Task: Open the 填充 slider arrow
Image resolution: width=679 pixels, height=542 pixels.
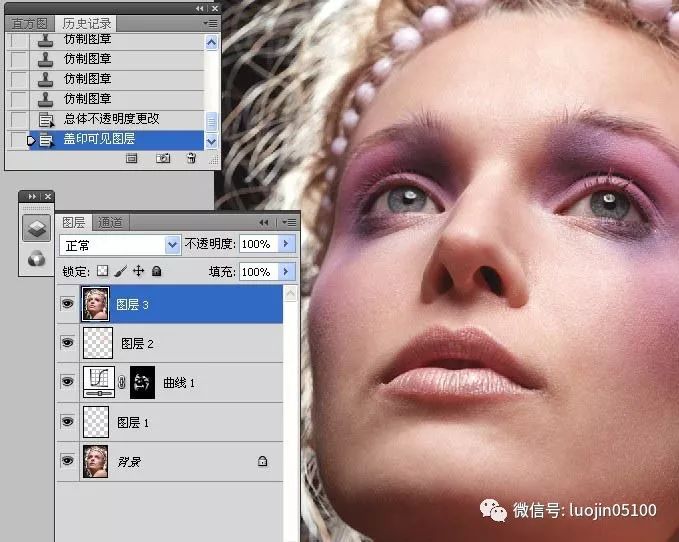Action: coord(286,272)
